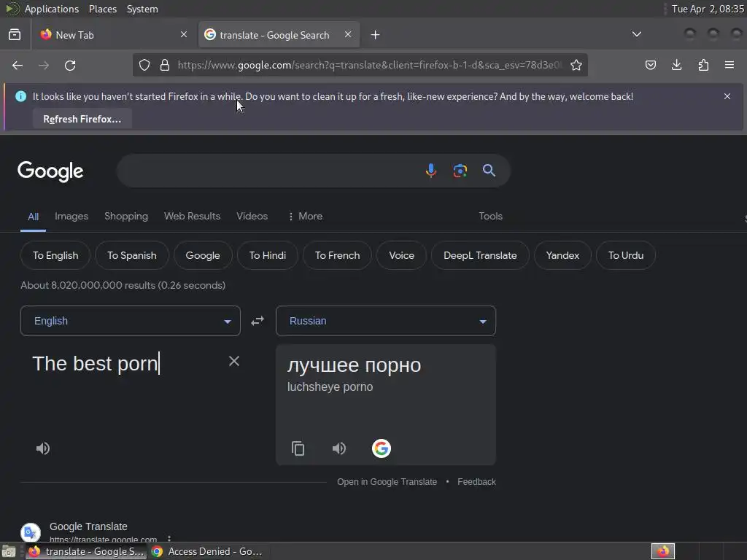
Task: Click the notification info icon
Action: [x=21, y=96]
